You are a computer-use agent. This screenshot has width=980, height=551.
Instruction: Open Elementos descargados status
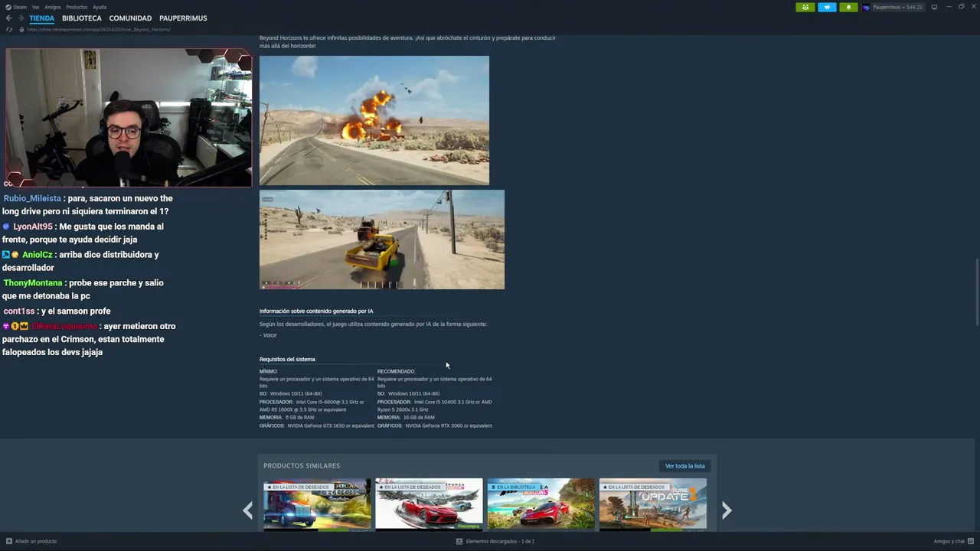tap(500, 541)
